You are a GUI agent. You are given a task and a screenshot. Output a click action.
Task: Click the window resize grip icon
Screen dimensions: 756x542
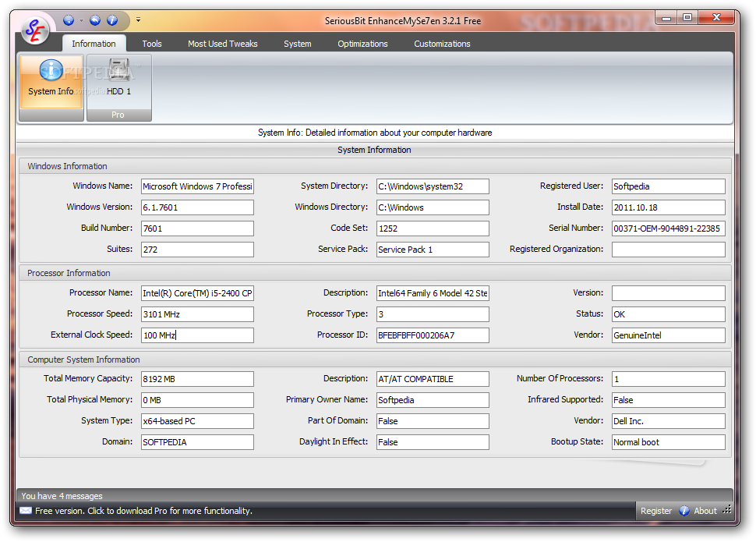(x=728, y=510)
